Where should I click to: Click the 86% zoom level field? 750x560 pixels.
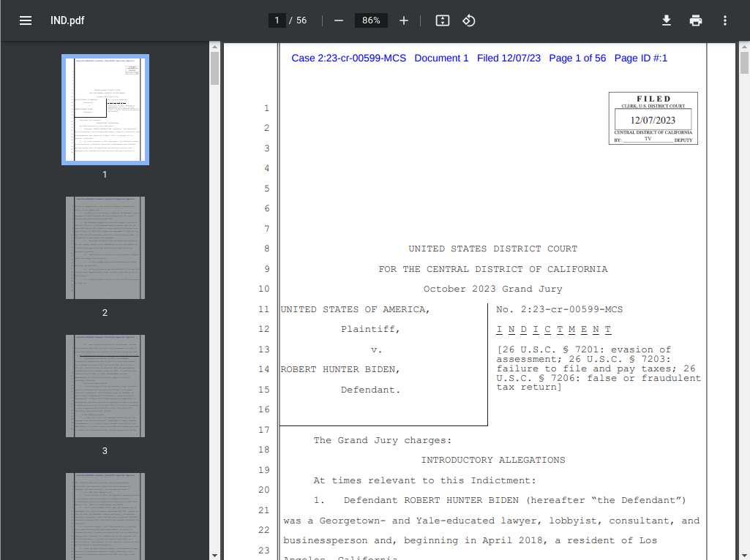pyautogui.click(x=371, y=20)
